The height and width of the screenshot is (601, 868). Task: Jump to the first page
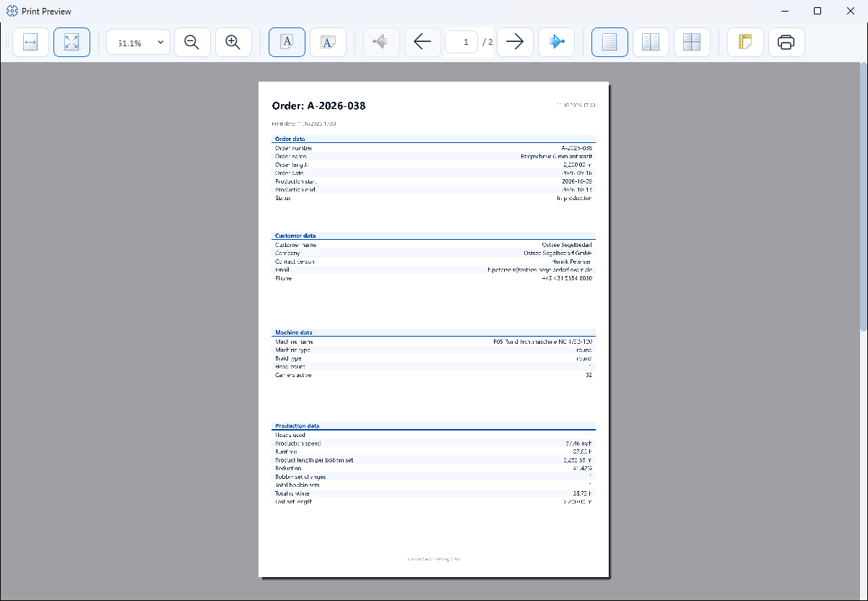point(381,43)
